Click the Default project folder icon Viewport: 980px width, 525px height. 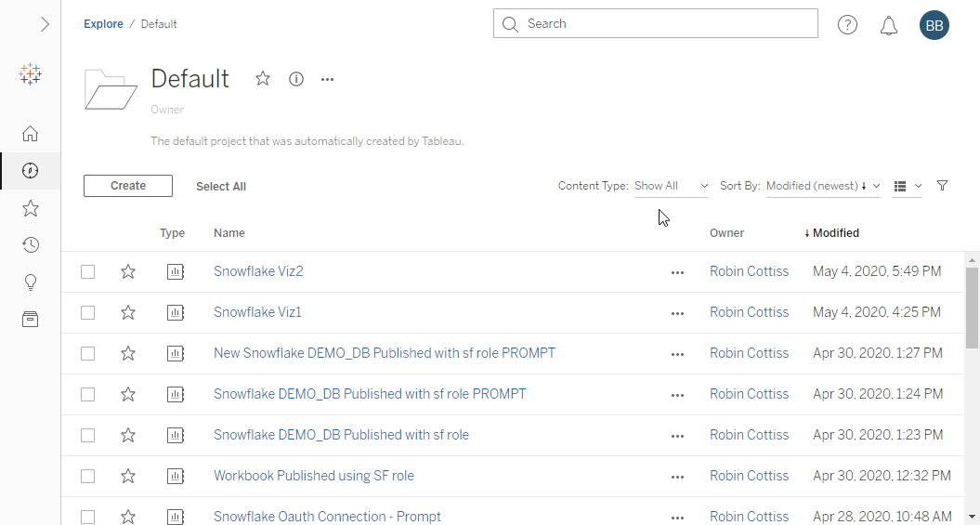(111, 89)
